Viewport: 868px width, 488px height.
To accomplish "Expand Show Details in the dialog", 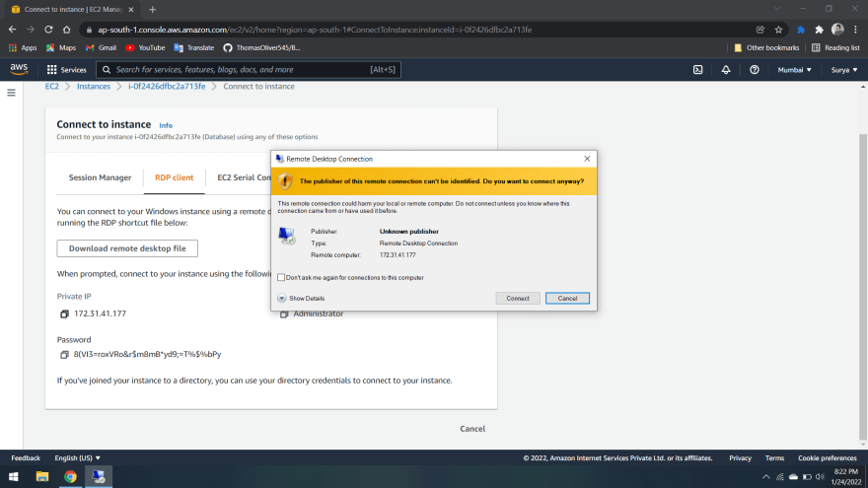I will [x=301, y=298].
